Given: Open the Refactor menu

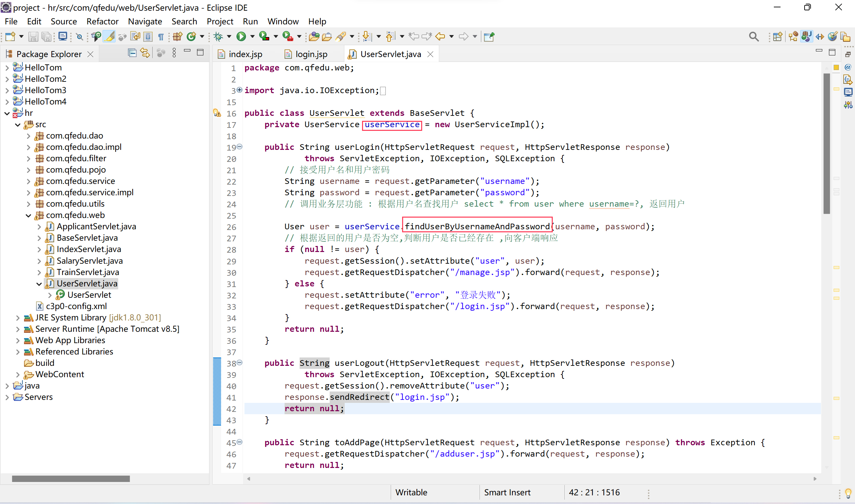Looking at the screenshot, I should pyautogui.click(x=102, y=21).
